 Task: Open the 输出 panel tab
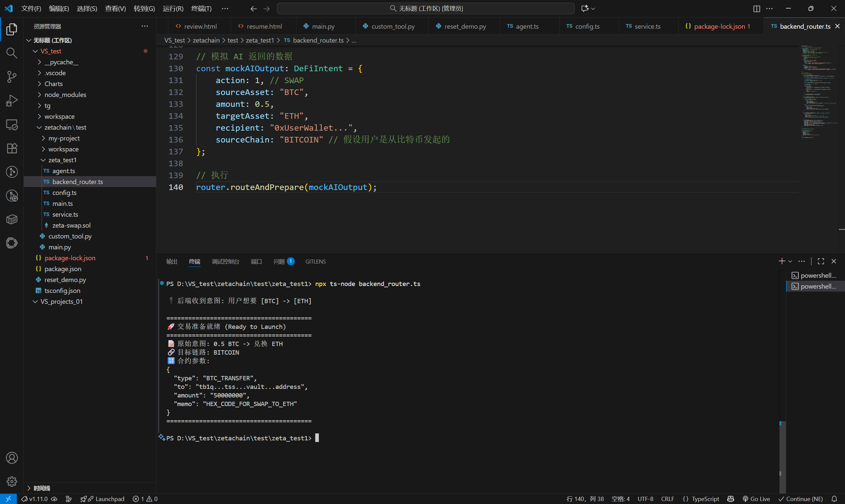(x=172, y=262)
